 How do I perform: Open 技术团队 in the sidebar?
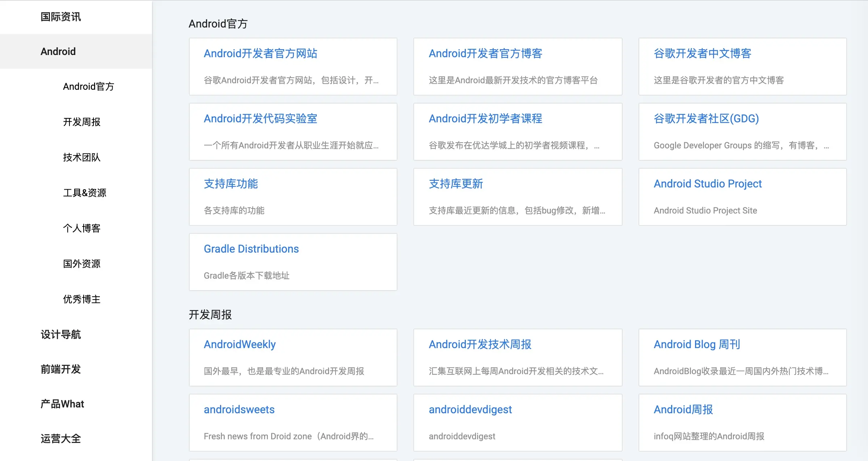pyautogui.click(x=81, y=157)
